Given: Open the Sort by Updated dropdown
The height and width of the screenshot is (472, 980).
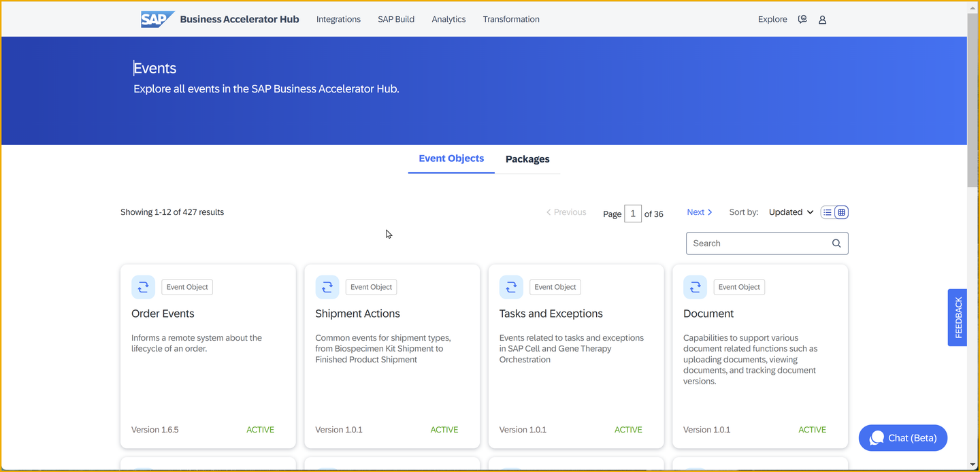Looking at the screenshot, I should click(x=791, y=212).
